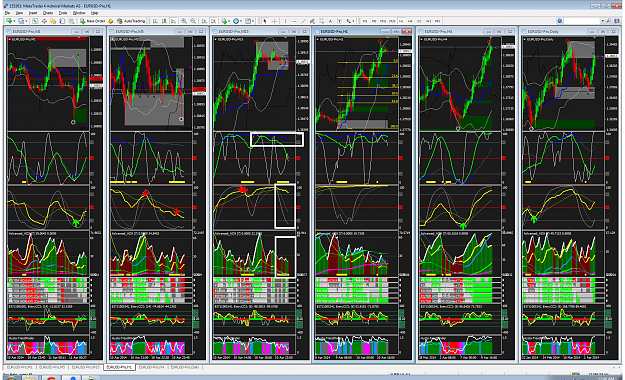Open the View menu
The width and height of the screenshot is (625, 380).
(19, 13)
